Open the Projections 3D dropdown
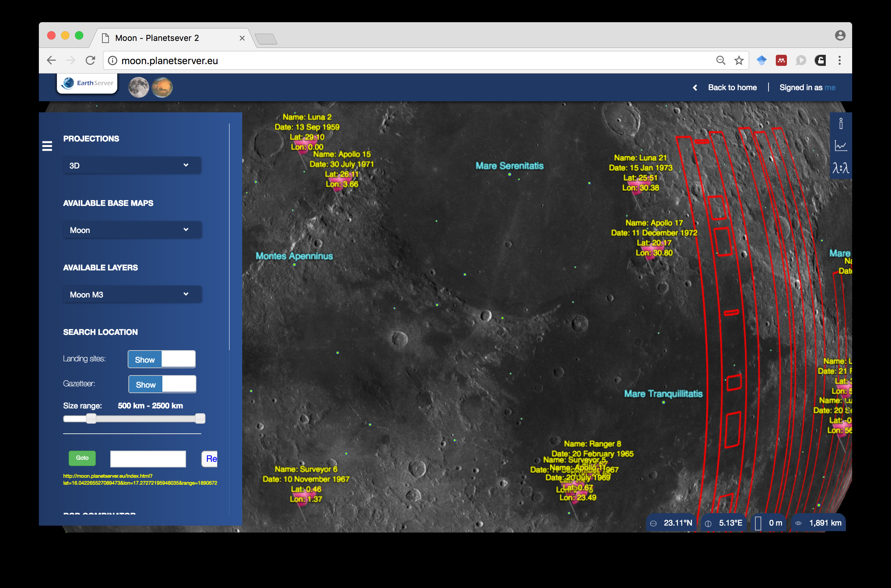Image resolution: width=891 pixels, height=588 pixels. [132, 165]
